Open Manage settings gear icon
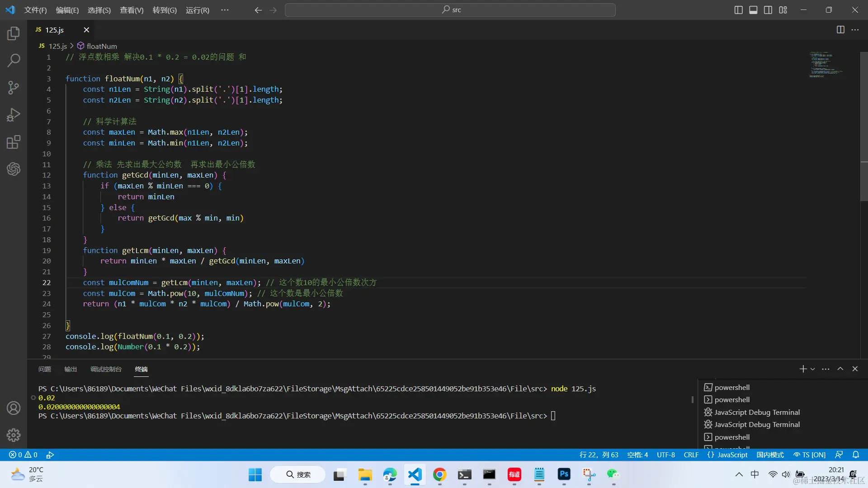This screenshot has width=868, height=488. click(14, 435)
